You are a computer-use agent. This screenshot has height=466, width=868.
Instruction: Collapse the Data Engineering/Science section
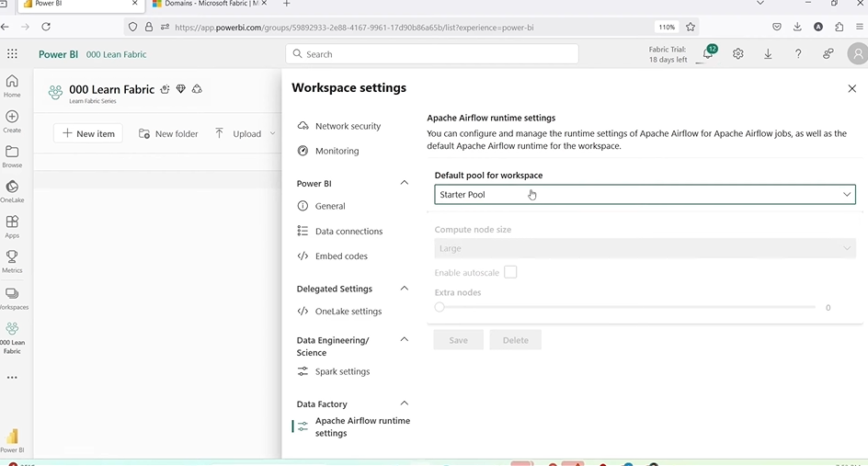404,339
